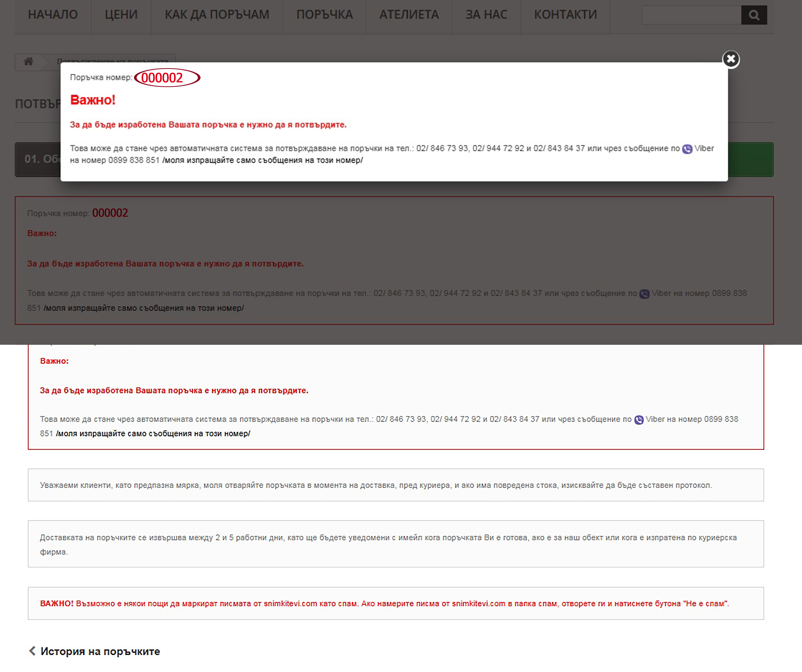Navigate to ЗА НАС
This screenshot has width=802, height=672.
tap(486, 14)
